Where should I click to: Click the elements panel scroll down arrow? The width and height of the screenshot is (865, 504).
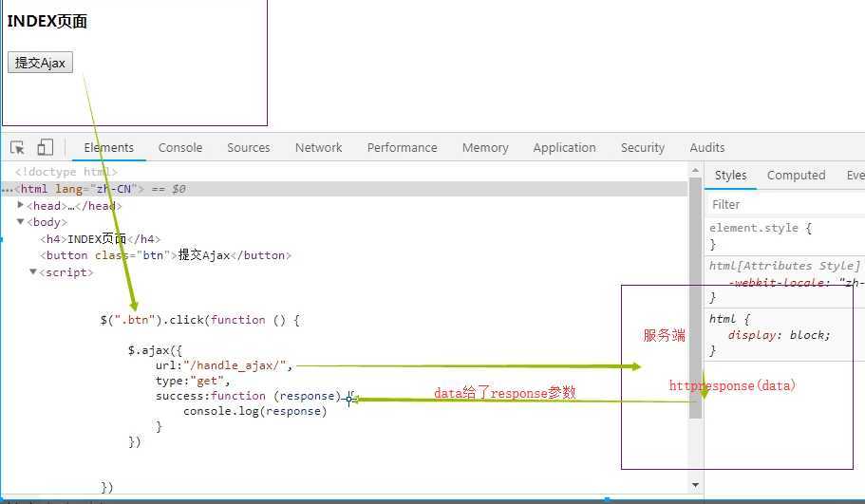[x=695, y=485]
